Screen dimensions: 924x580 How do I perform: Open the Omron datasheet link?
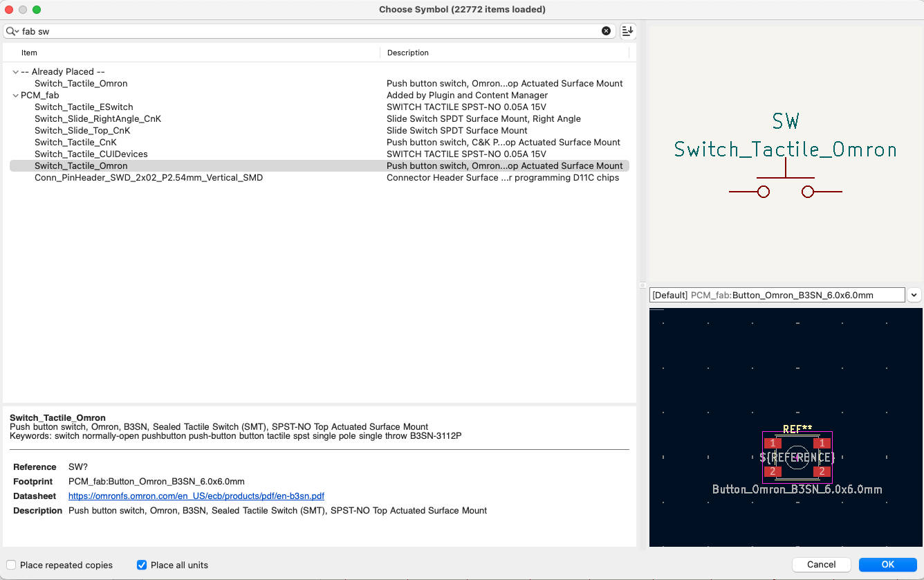click(x=196, y=496)
